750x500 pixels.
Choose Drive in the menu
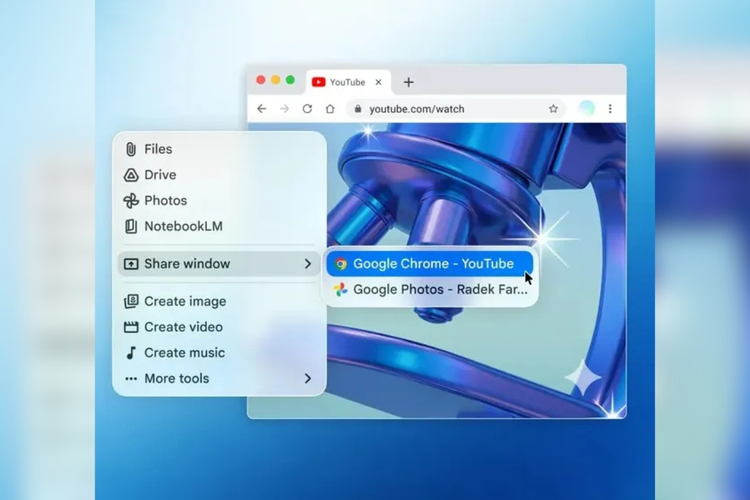coord(160,175)
